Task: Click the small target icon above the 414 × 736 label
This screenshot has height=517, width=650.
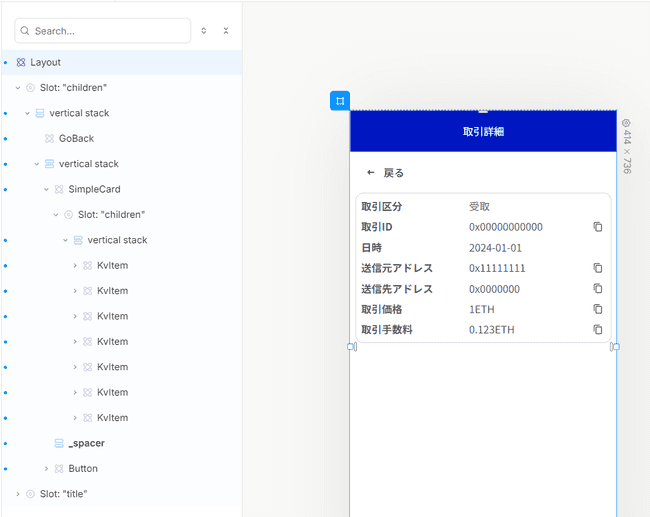Action: [x=626, y=123]
